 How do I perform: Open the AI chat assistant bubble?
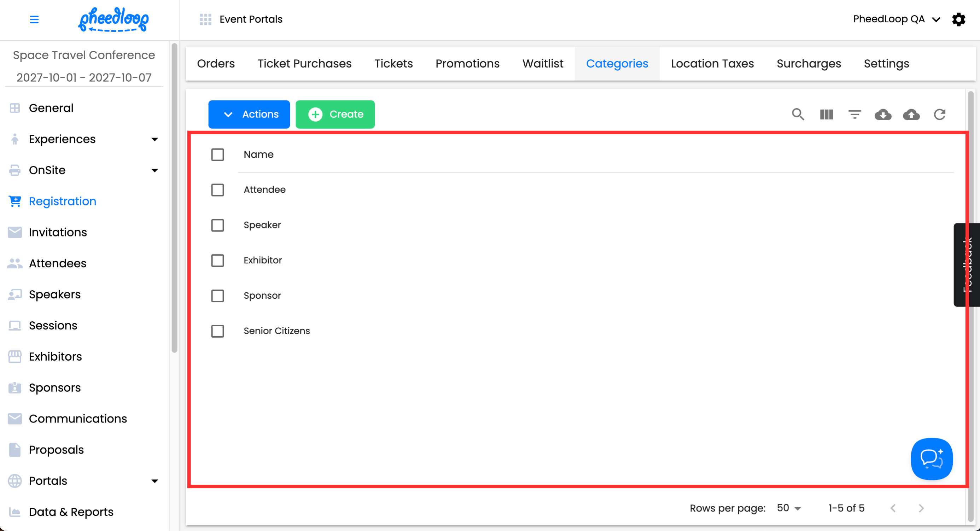pos(931,459)
